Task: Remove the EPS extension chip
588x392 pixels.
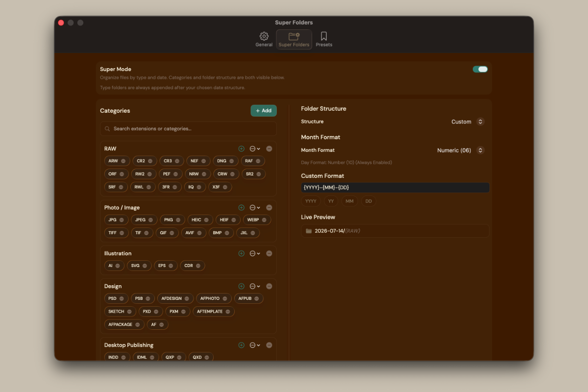Action: tap(171, 266)
